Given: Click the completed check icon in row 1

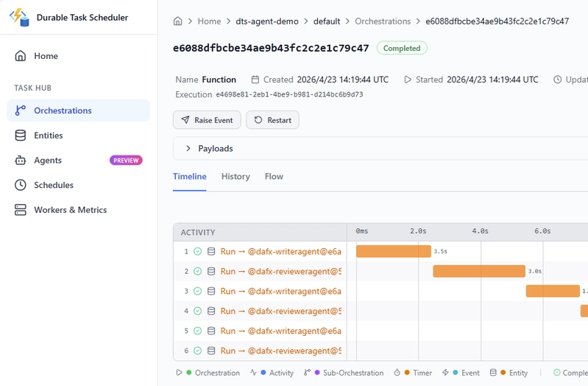Looking at the screenshot, I should pos(198,251).
